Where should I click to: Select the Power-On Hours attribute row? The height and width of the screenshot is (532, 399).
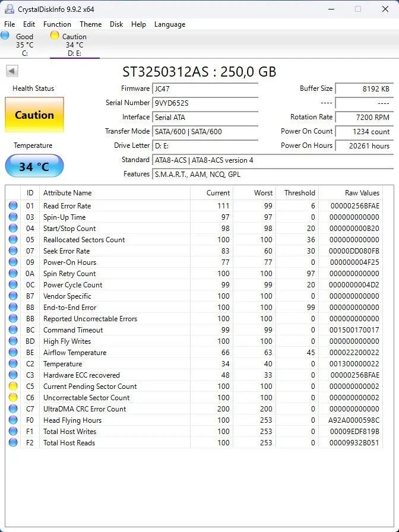click(x=194, y=262)
